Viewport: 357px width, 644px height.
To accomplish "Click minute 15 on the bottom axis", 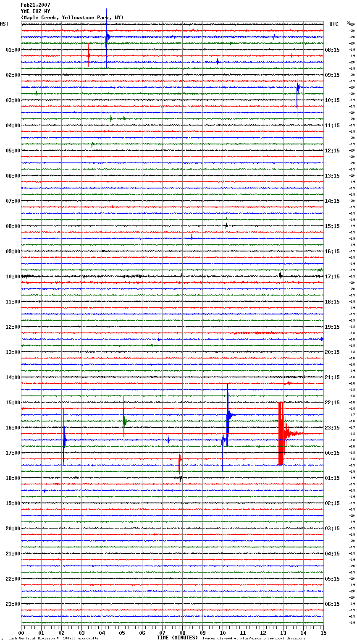I will (x=323, y=633).
